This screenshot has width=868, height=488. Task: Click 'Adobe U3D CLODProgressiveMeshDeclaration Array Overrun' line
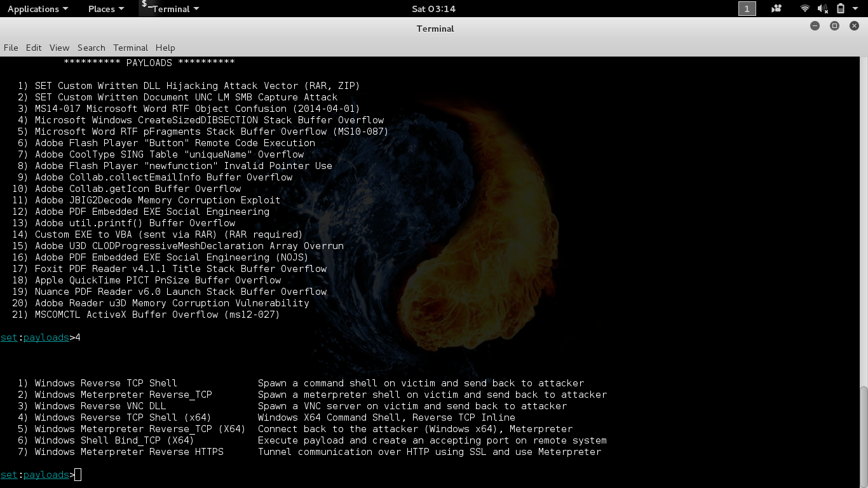[189, 246]
